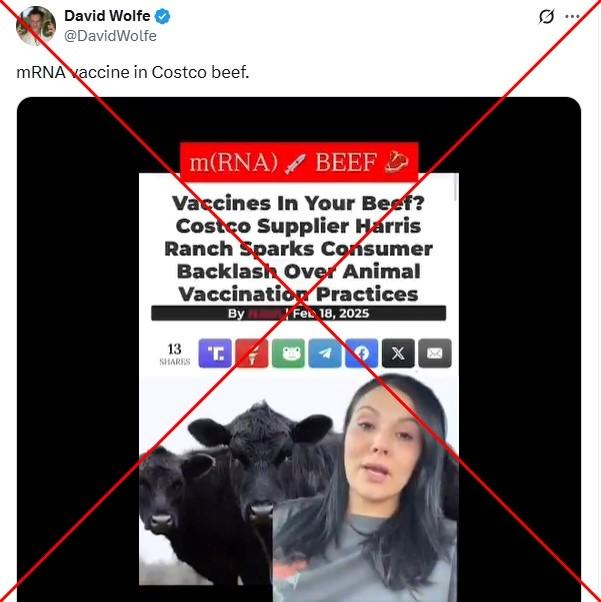Share via the grey email envelope icon
Image resolution: width=601 pixels, height=602 pixels.
click(x=435, y=353)
